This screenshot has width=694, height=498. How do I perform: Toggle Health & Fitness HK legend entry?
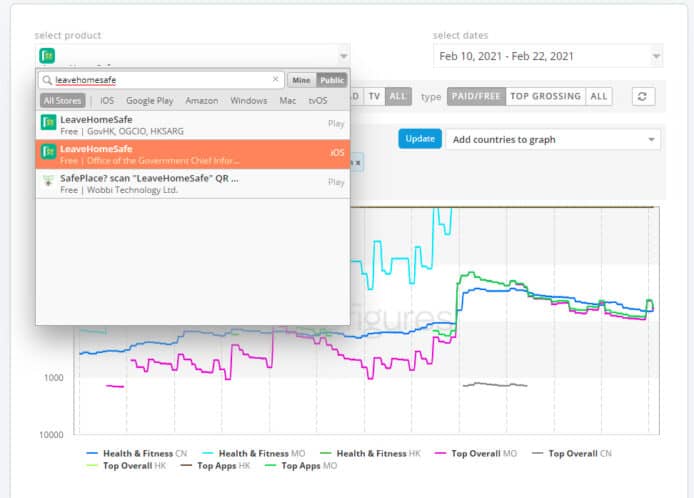(370, 453)
